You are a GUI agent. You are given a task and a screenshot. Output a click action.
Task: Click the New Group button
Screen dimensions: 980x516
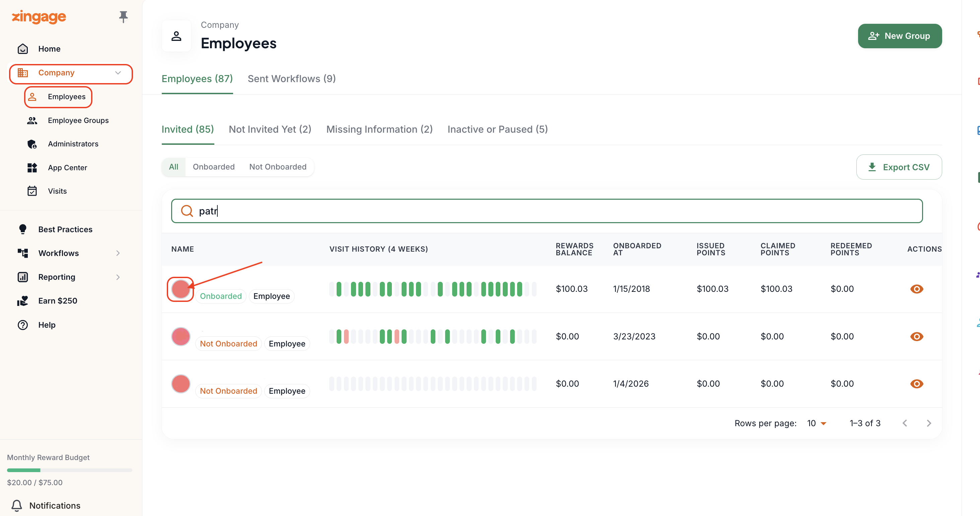pyautogui.click(x=900, y=36)
